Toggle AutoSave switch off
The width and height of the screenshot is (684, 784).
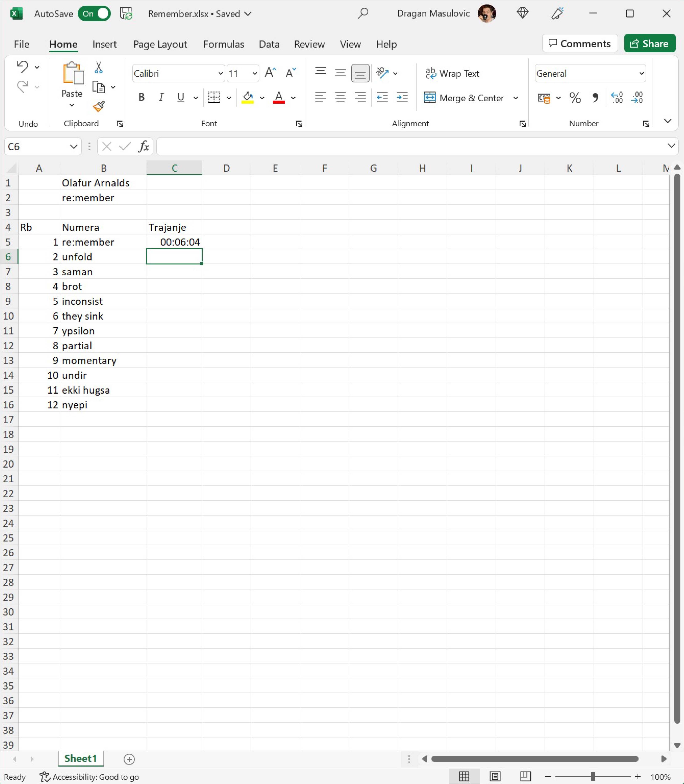94,14
